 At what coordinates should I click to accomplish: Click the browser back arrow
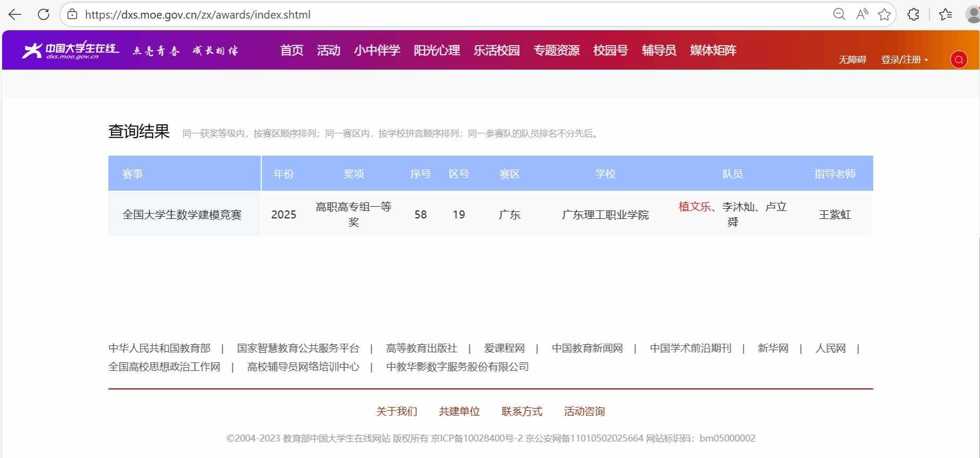pyautogui.click(x=15, y=14)
